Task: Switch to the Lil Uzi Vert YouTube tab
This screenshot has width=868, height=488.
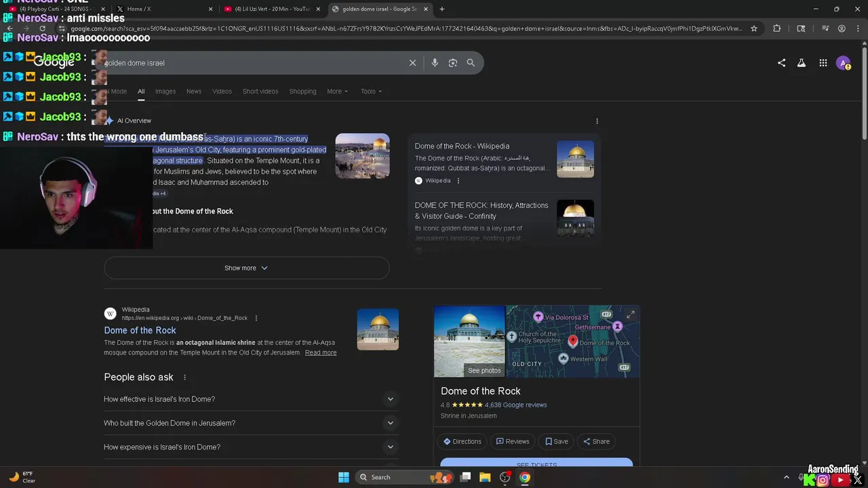Action: coord(271,9)
